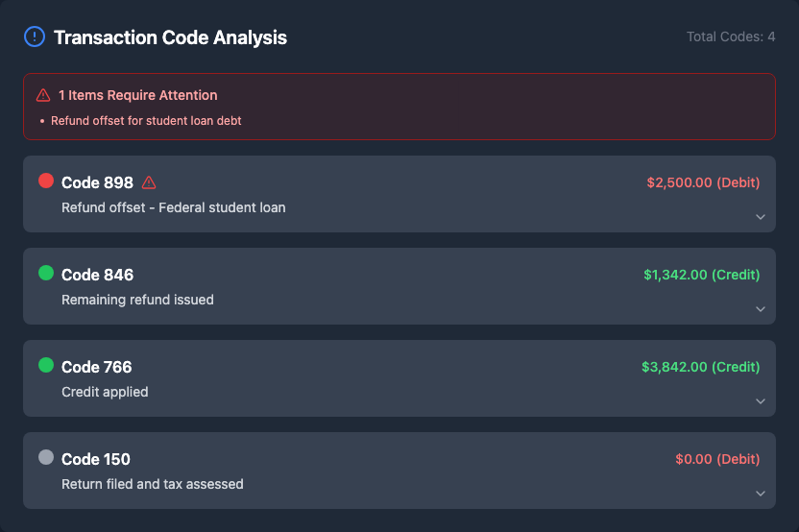Click the $1,342.00 (Credit) amount
Viewport: 799px width, 532px height.
pyautogui.click(x=701, y=275)
